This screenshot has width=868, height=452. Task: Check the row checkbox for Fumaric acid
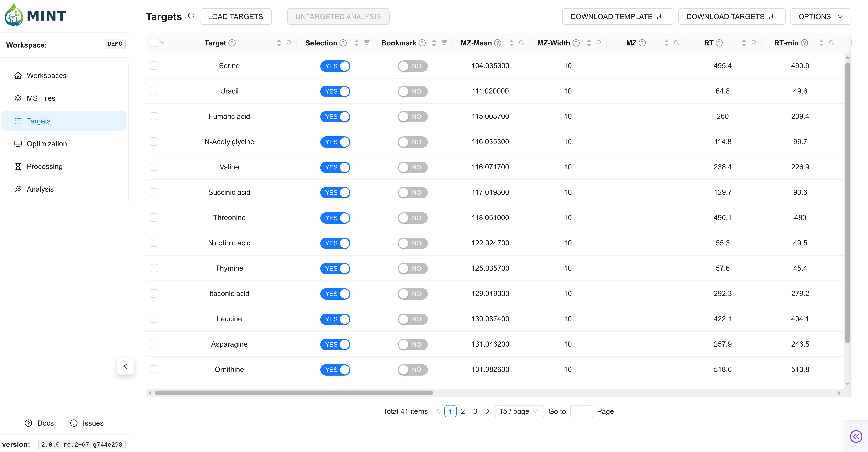(154, 116)
